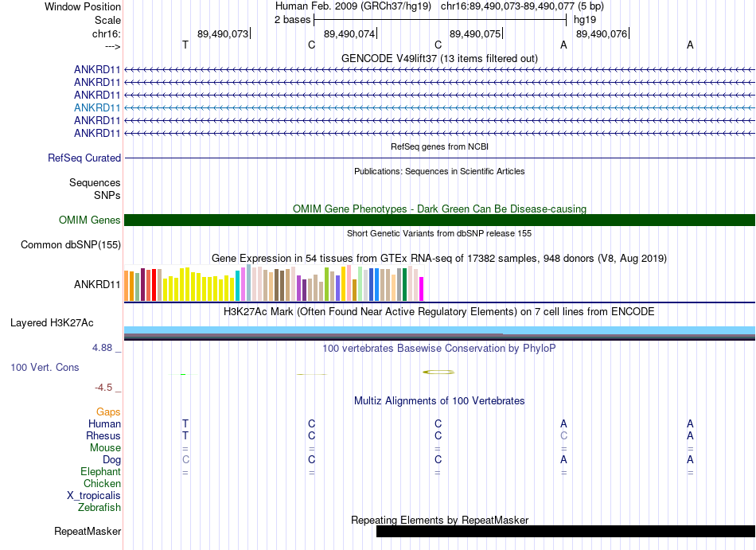Click the 2 bases scale bar label

coord(292,20)
